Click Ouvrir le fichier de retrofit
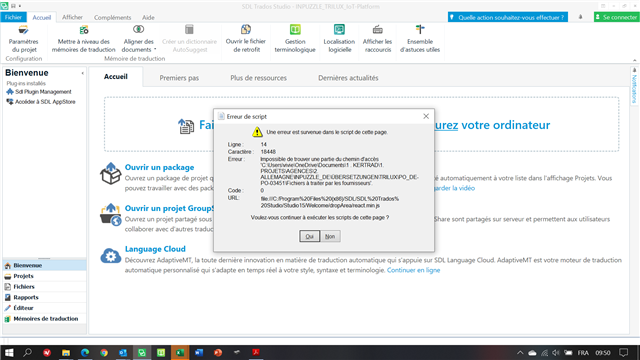Viewport: 640px width, 360px height. 246,39
